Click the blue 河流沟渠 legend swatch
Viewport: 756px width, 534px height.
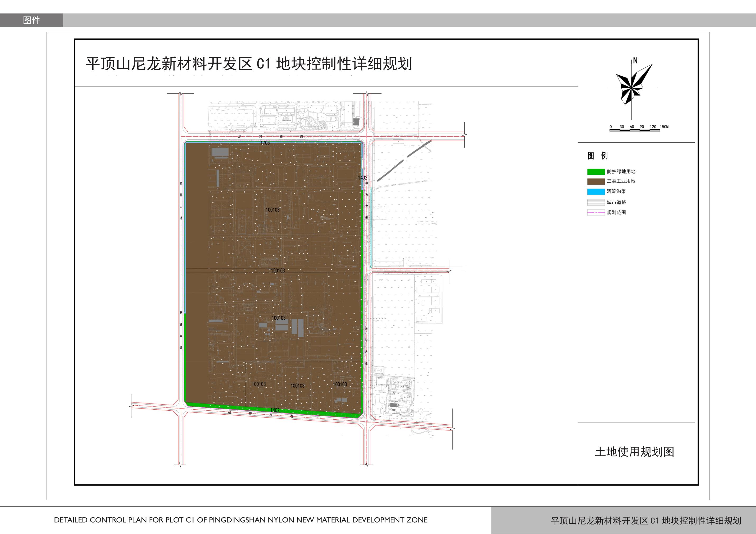(x=596, y=191)
